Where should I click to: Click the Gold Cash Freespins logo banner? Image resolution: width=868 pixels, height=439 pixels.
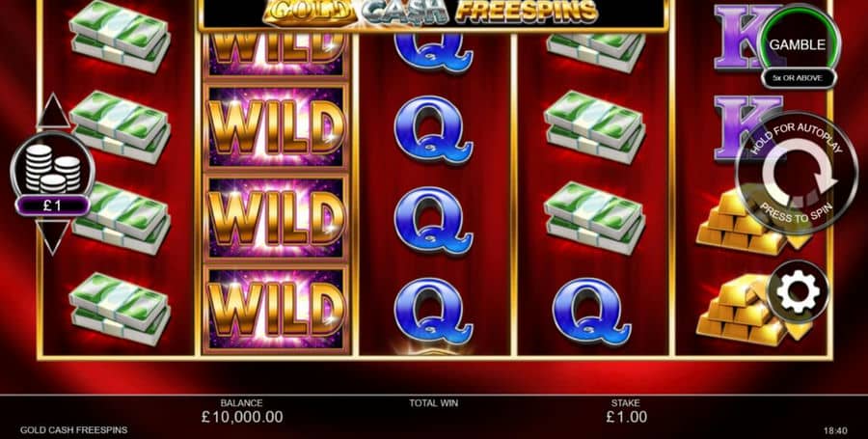[433, 13]
